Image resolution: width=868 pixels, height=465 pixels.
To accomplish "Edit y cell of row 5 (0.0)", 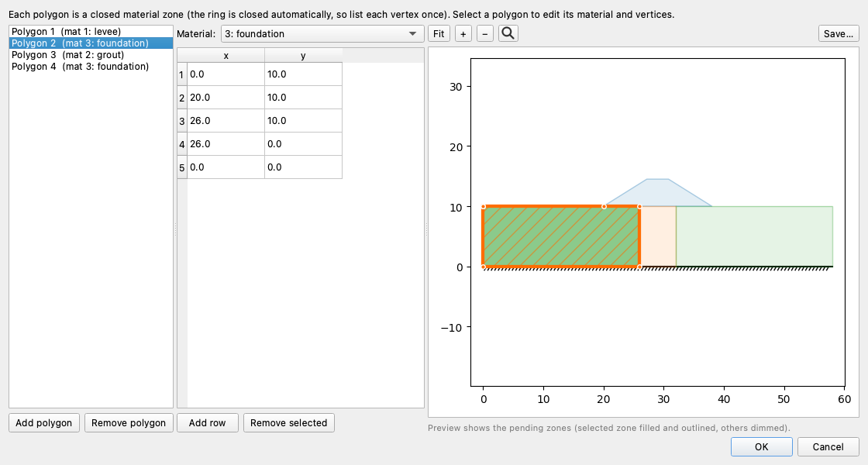I will point(303,167).
